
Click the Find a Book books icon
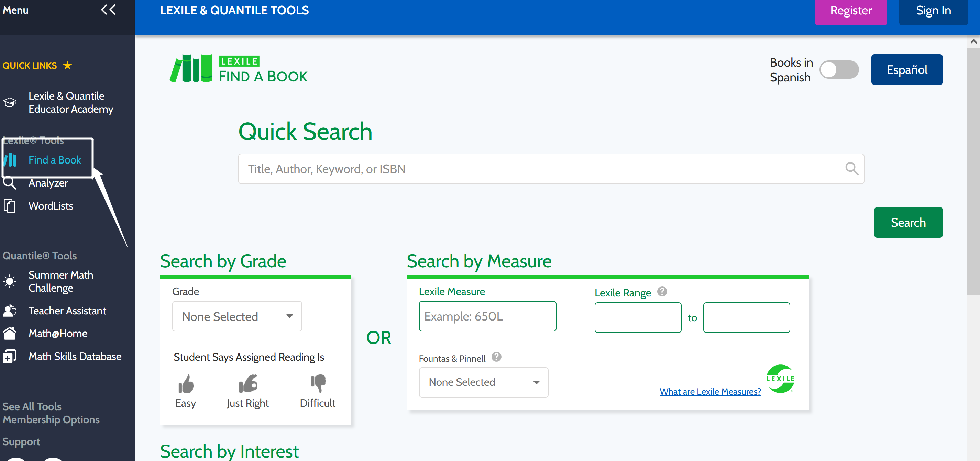pyautogui.click(x=10, y=160)
